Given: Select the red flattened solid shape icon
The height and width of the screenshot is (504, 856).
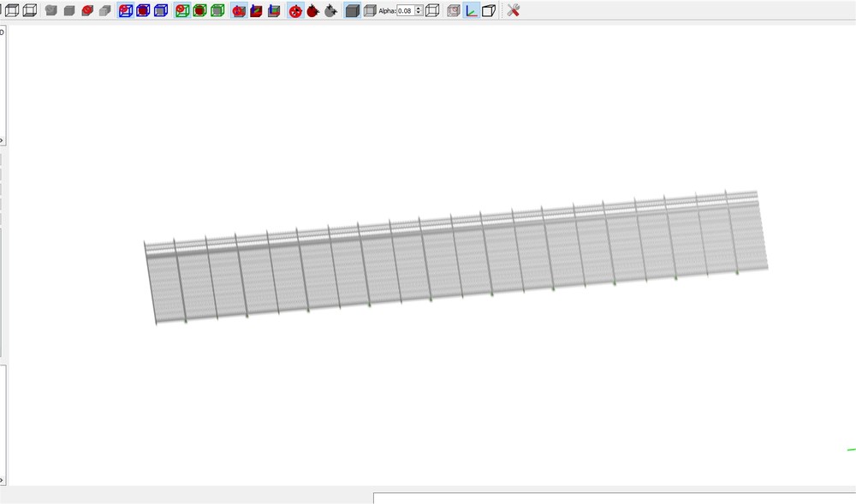Looking at the screenshot, I should pos(86,10).
